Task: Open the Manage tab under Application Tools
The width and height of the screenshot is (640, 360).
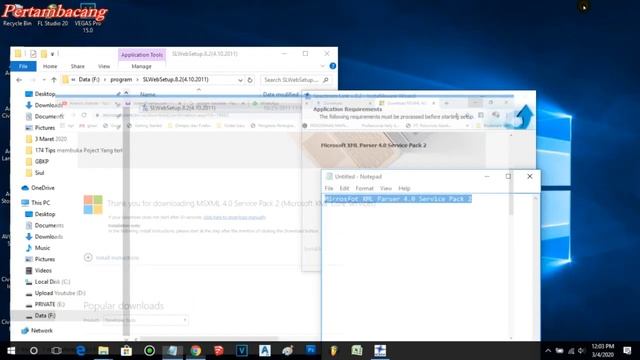Action: pyautogui.click(x=142, y=66)
